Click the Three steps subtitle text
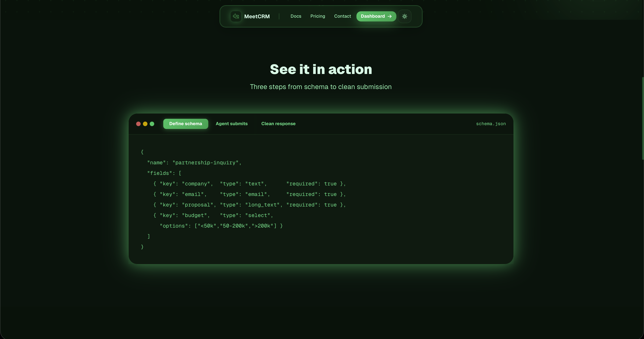 321,87
